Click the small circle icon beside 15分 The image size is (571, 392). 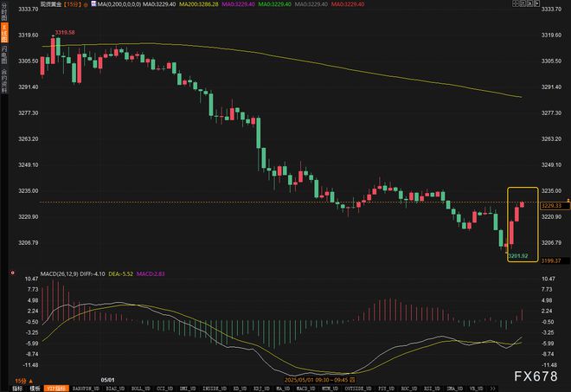tap(86, 4)
